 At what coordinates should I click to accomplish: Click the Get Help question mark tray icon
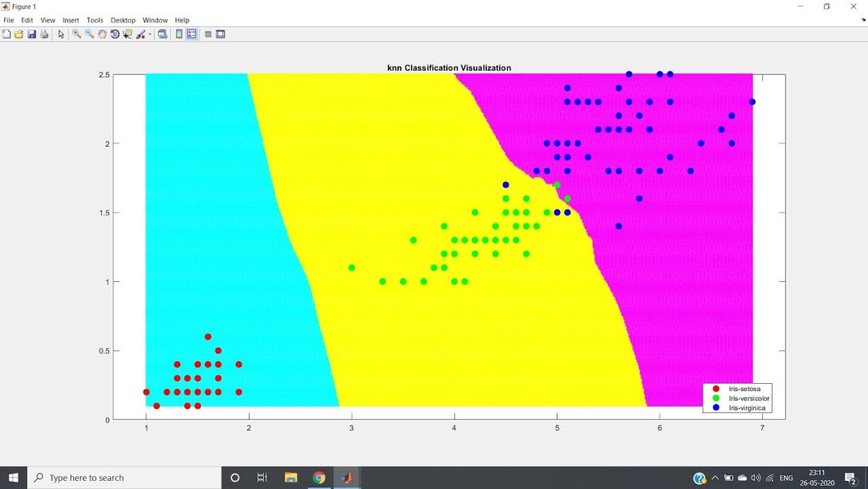point(699,478)
